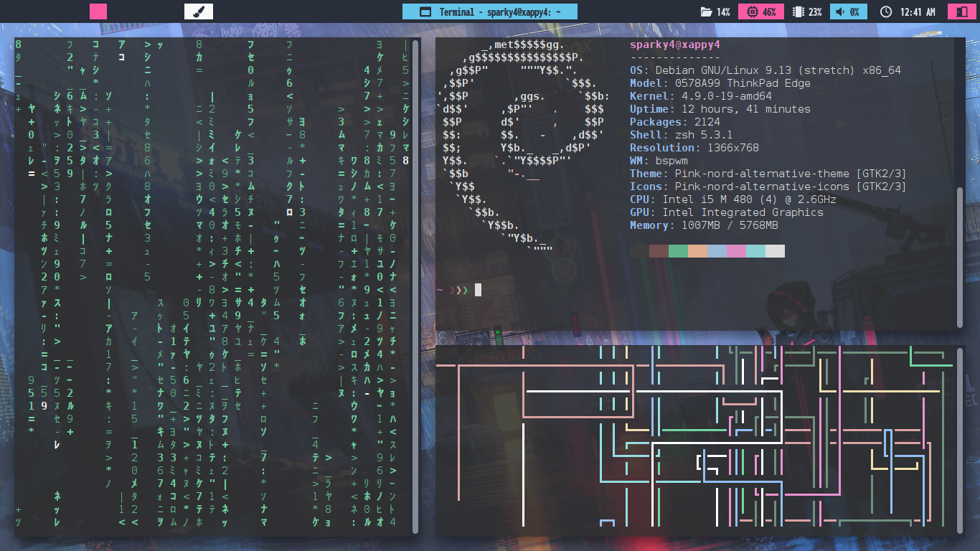This screenshot has height=551, width=980.
Task: Click the scrollbar of the matrix terminal window
Action: (x=415, y=287)
